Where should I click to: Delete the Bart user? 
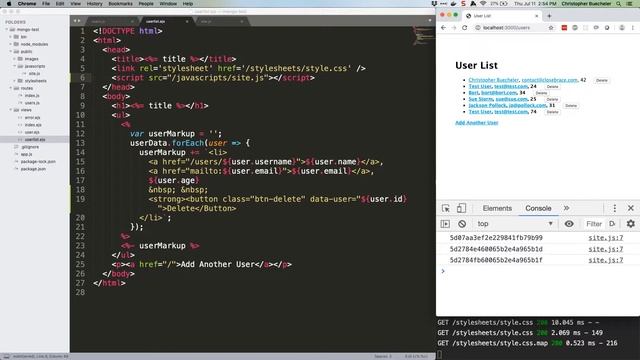click(x=541, y=93)
